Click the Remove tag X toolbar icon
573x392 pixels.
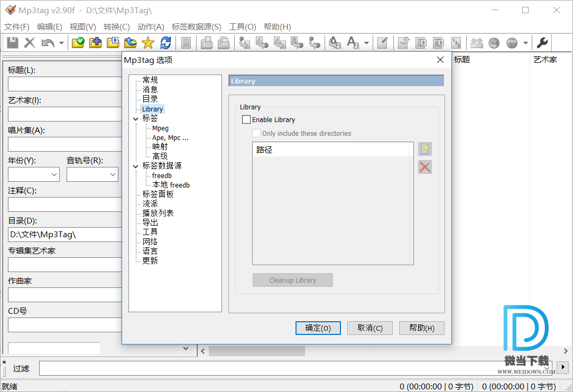pyautogui.click(x=30, y=43)
